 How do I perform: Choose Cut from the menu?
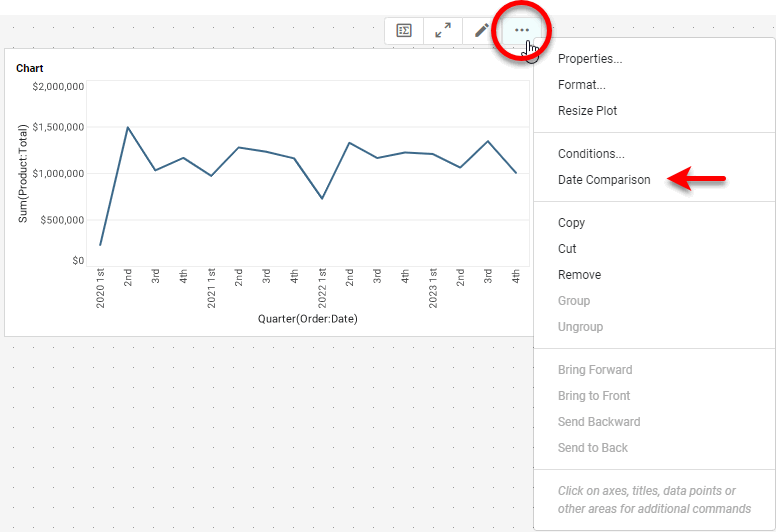tap(567, 249)
